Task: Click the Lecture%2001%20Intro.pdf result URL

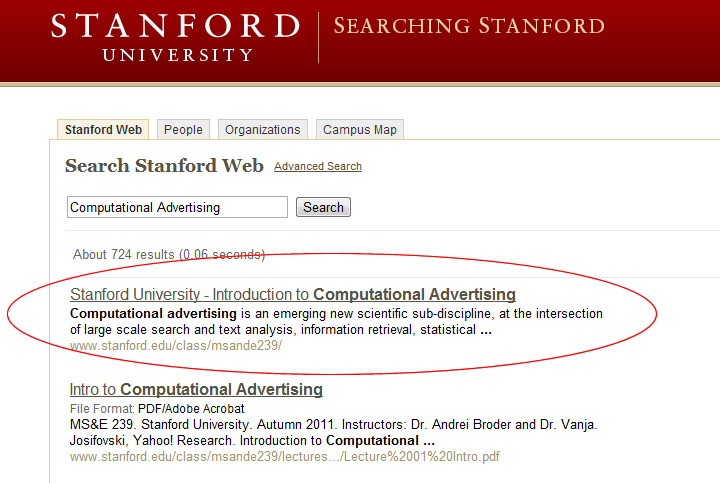Action: point(284,457)
